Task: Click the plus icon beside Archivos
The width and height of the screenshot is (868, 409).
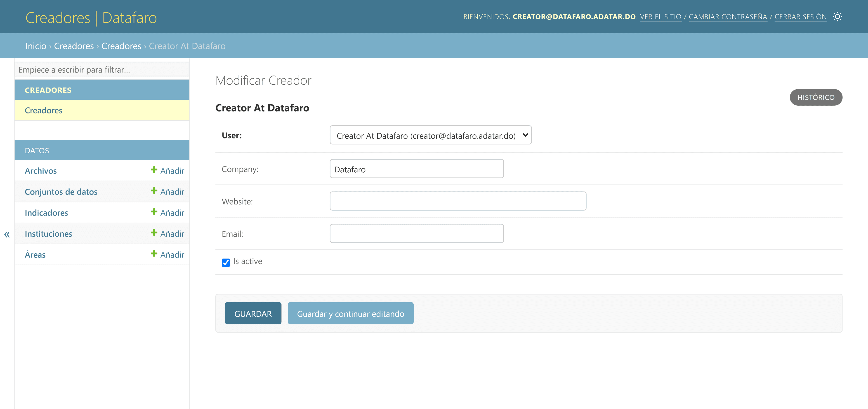Action: pos(154,170)
